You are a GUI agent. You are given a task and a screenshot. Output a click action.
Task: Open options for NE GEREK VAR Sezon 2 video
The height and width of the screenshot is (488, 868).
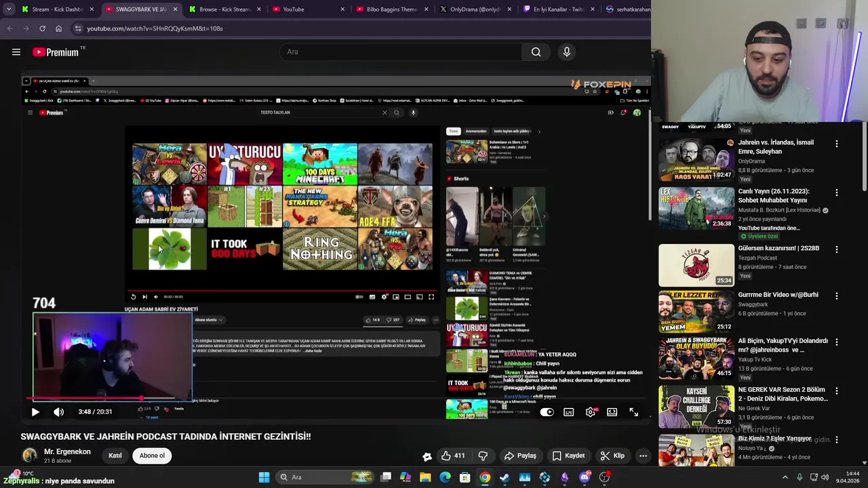coord(837,391)
